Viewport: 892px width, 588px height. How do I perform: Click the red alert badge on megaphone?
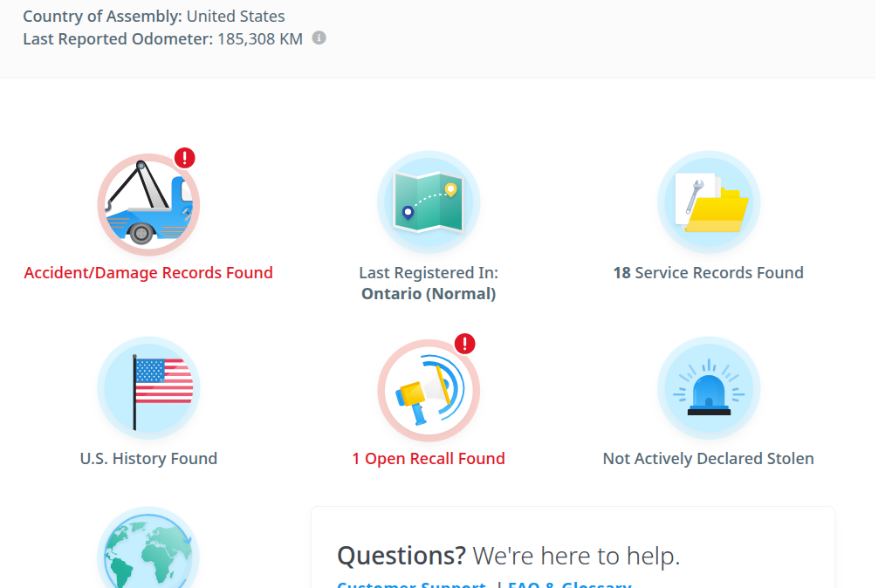[465, 344]
